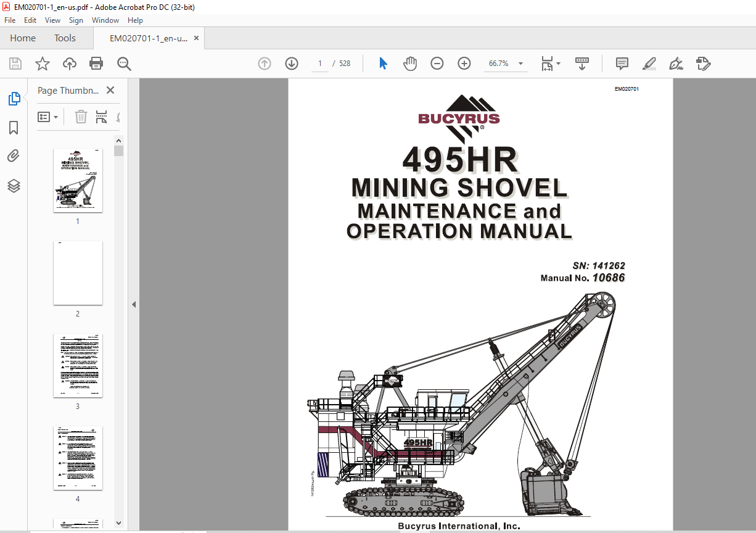Upload the file to cloud storage
This screenshot has height=533, width=756.
point(70,64)
